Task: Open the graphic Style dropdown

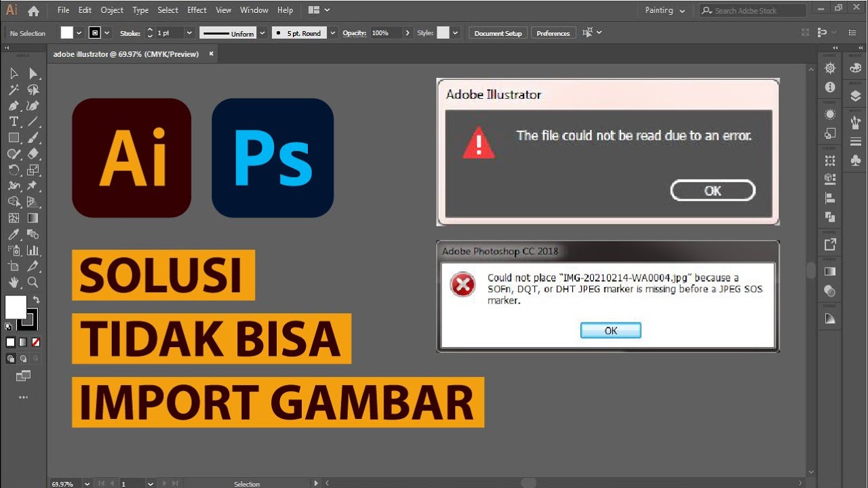Action: pos(455,33)
